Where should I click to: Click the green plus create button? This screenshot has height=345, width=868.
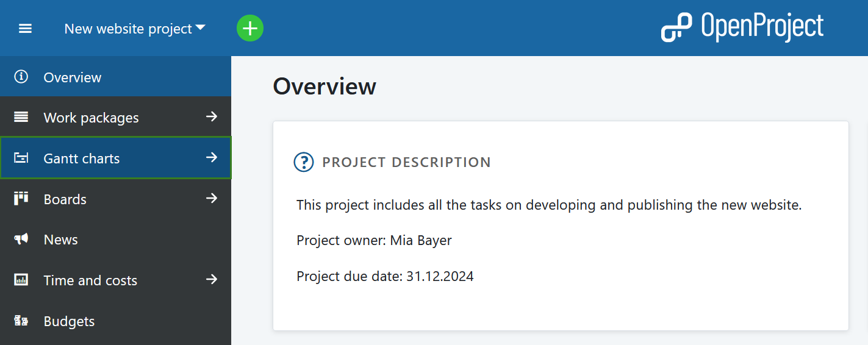tap(250, 29)
